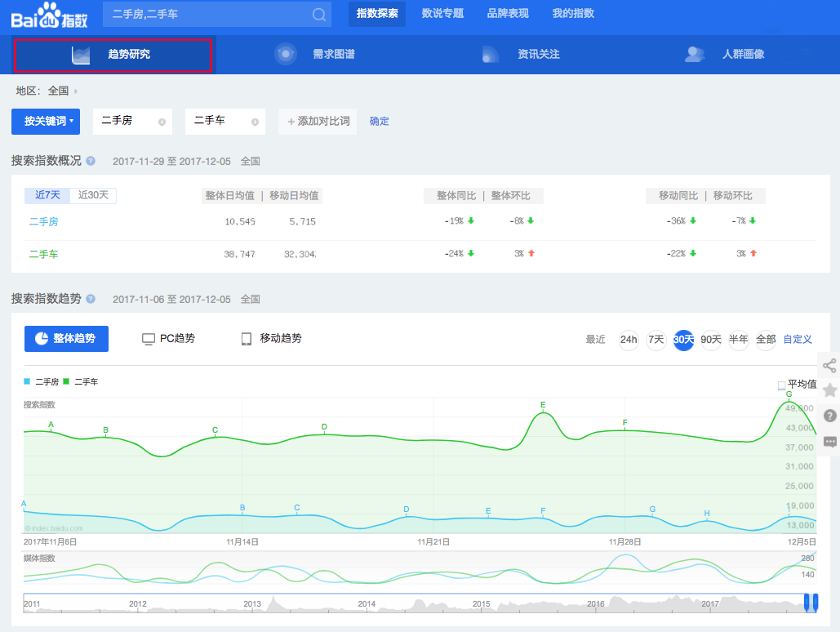Open 自定义 custom date range
Screen dimensions: 840x632
pyautogui.click(x=798, y=340)
